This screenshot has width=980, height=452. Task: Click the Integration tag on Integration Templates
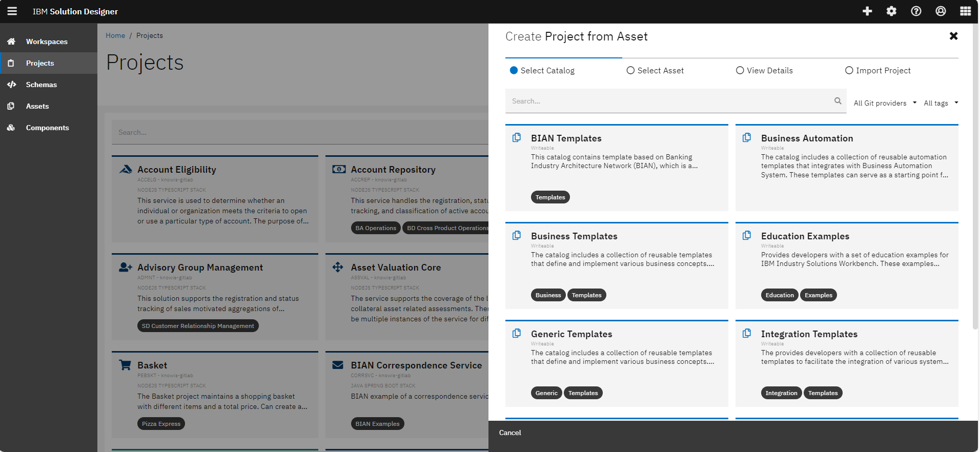coord(781,393)
